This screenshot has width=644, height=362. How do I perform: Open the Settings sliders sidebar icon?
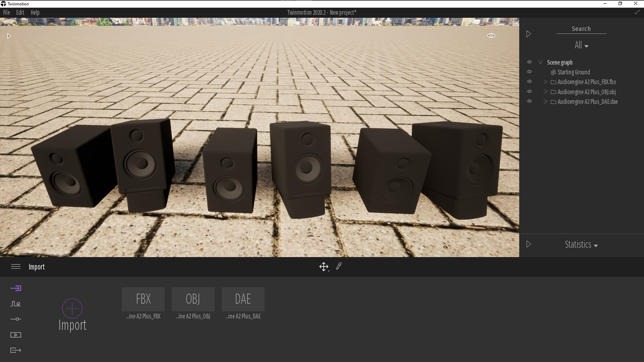click(16, 319)
